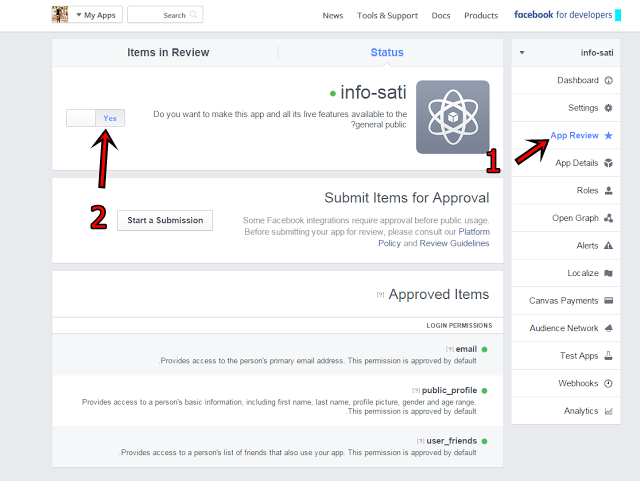The width and height of the screenshot is (640, 481).
Task: Click the Open Graph nodes icon
Action: click(x=609, y=218)
